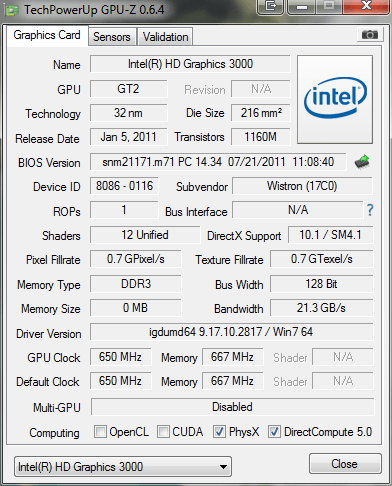Image resolution: width=392 pixels, height=486 pixels.
Task: Click the Driver Version field
Action: coord(231,332)
